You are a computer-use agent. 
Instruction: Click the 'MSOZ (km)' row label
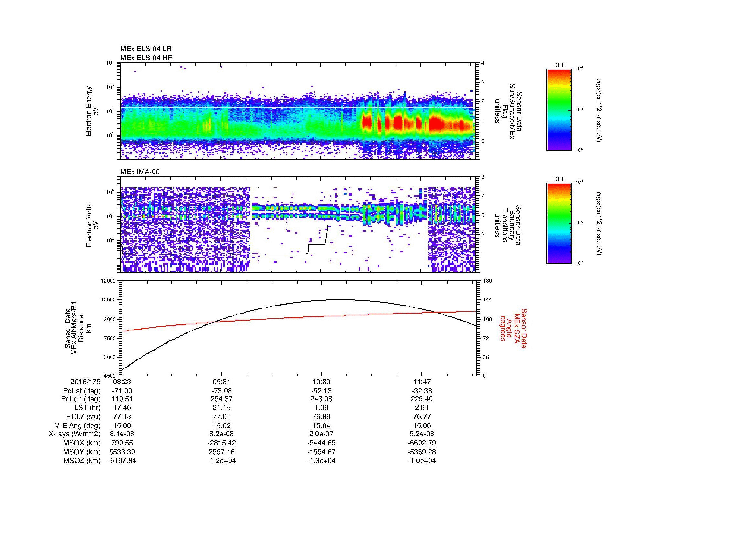82,461
